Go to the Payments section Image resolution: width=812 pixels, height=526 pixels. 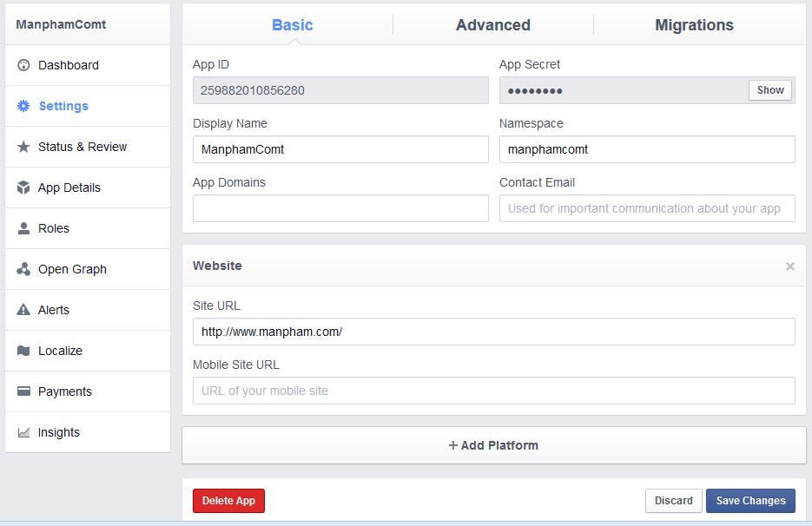pyautogui.click(x=88, y=391)
